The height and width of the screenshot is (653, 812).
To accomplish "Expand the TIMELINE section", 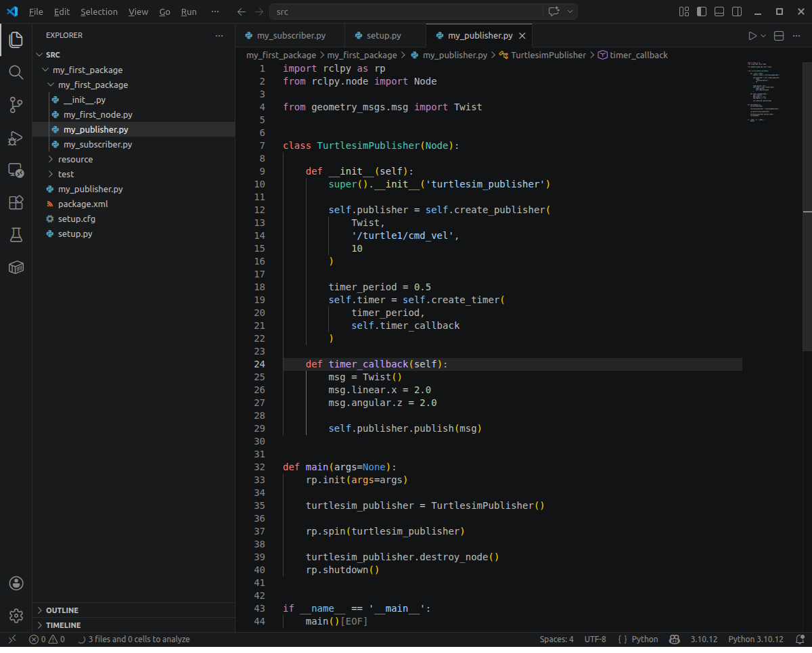I will coord(134,625).
